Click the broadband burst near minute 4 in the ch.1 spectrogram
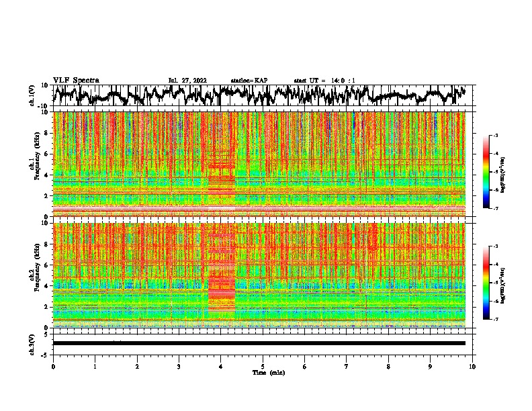 tap(222, 164)
